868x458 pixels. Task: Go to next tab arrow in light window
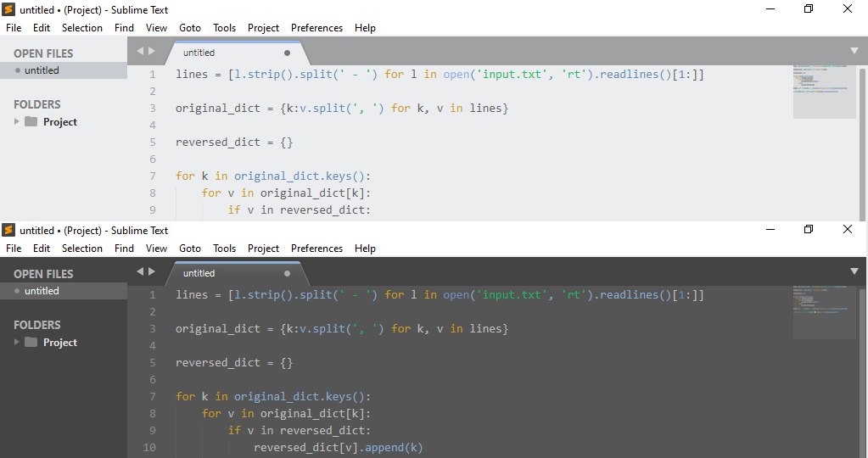152,51
